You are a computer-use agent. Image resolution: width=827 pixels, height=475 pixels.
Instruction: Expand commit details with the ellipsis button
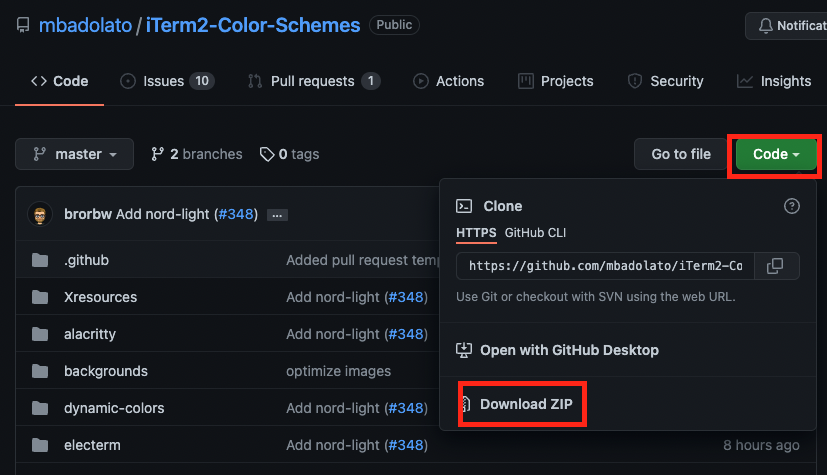[x=277, y=215]
